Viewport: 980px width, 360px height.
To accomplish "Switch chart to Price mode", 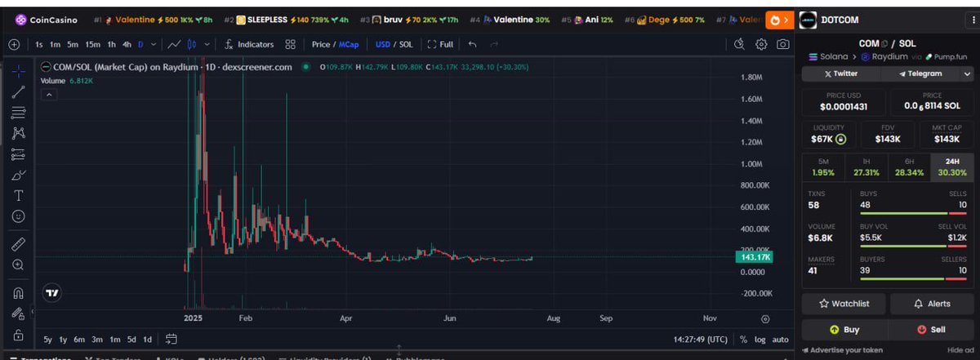I will tap(320, 44).
